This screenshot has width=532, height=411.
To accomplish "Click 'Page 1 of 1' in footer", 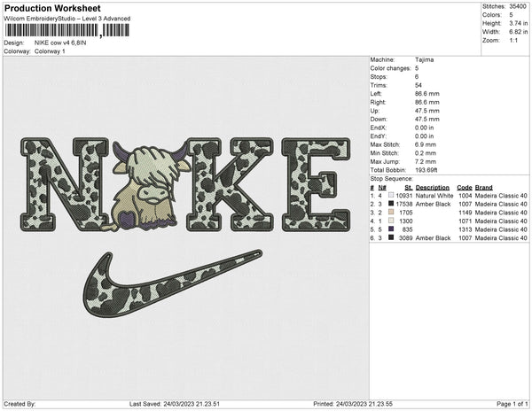I will click(512, 404).
